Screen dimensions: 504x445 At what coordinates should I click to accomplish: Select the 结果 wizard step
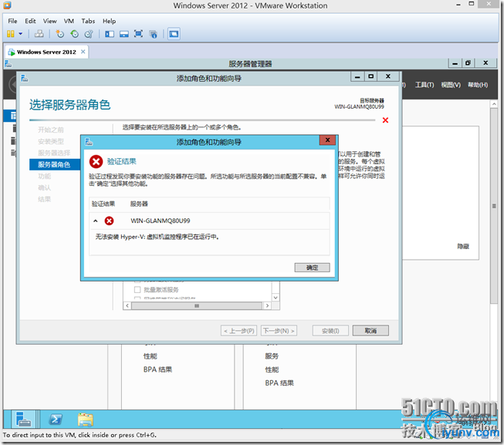pyautogui.click(x=44, y=200)
